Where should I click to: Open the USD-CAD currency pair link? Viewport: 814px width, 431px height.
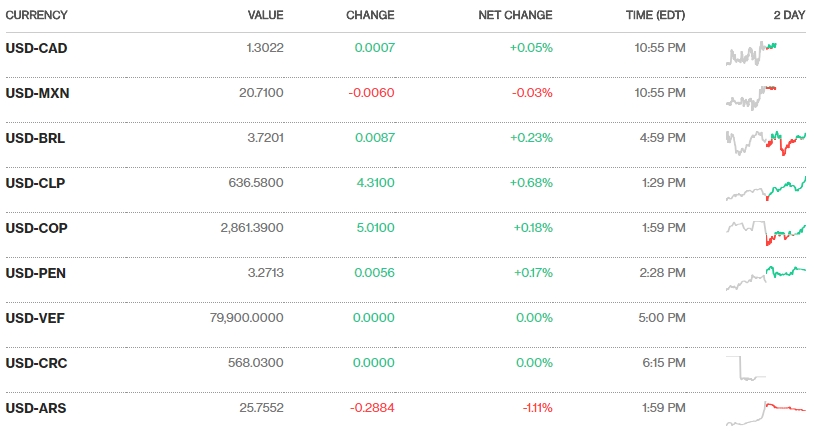pos(36,47)
